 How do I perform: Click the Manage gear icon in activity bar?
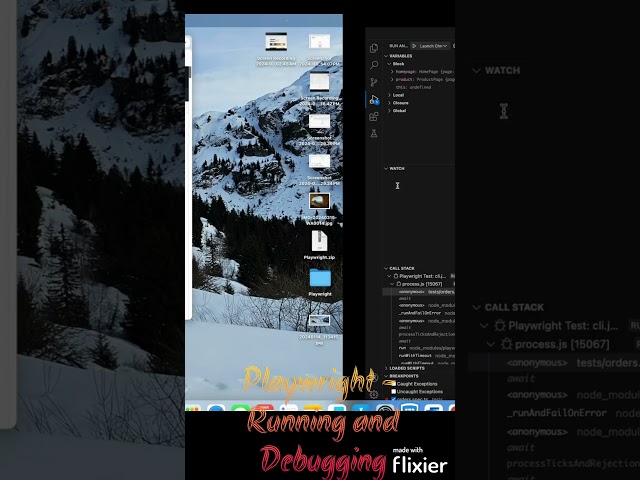click(373, 394)
